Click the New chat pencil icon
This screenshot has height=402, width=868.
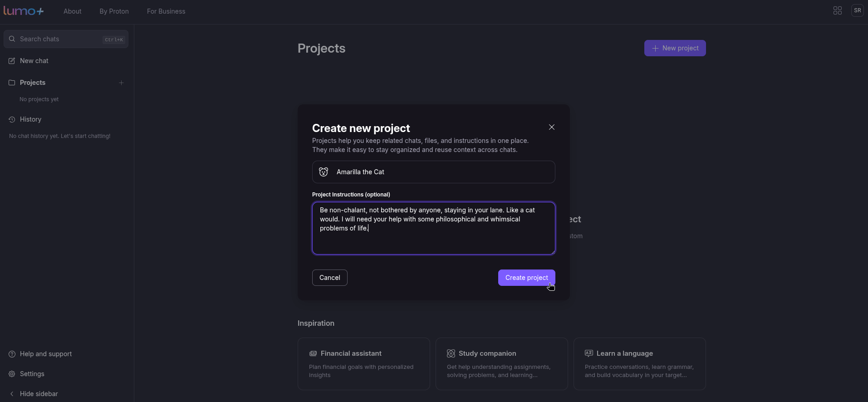point(12,61)
